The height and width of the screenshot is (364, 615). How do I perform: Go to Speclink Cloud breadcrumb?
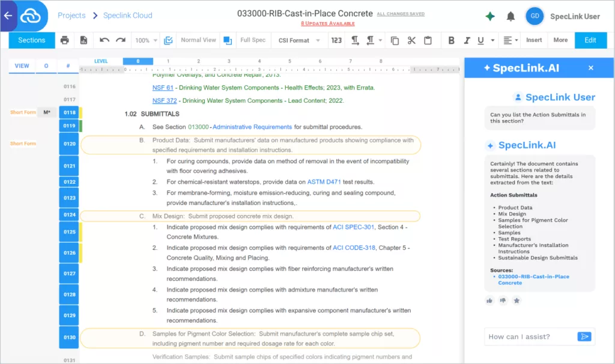coord(127,15)
